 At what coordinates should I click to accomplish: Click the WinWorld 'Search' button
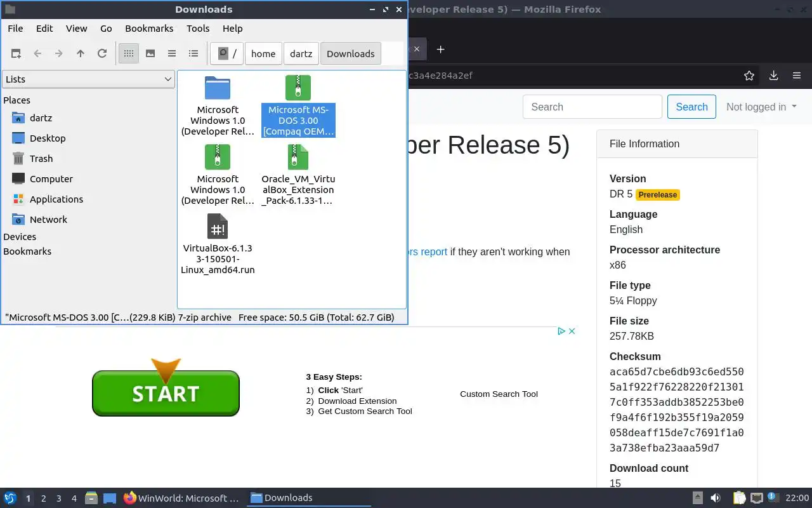(691, 107)
